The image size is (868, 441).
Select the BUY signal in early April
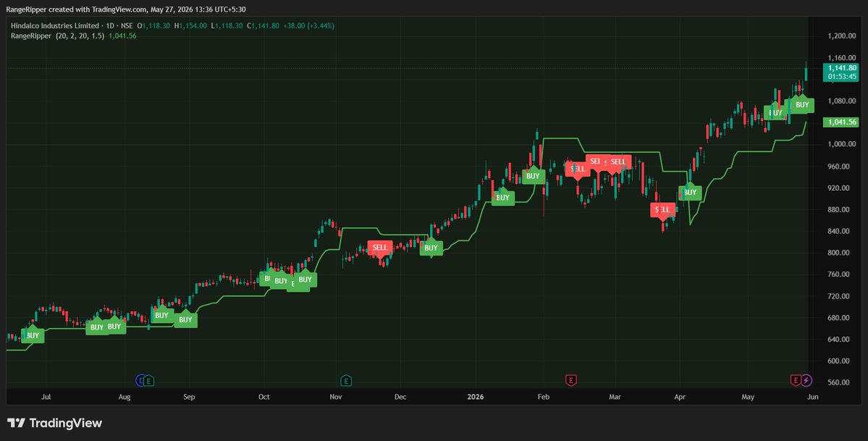click(690, 193)
